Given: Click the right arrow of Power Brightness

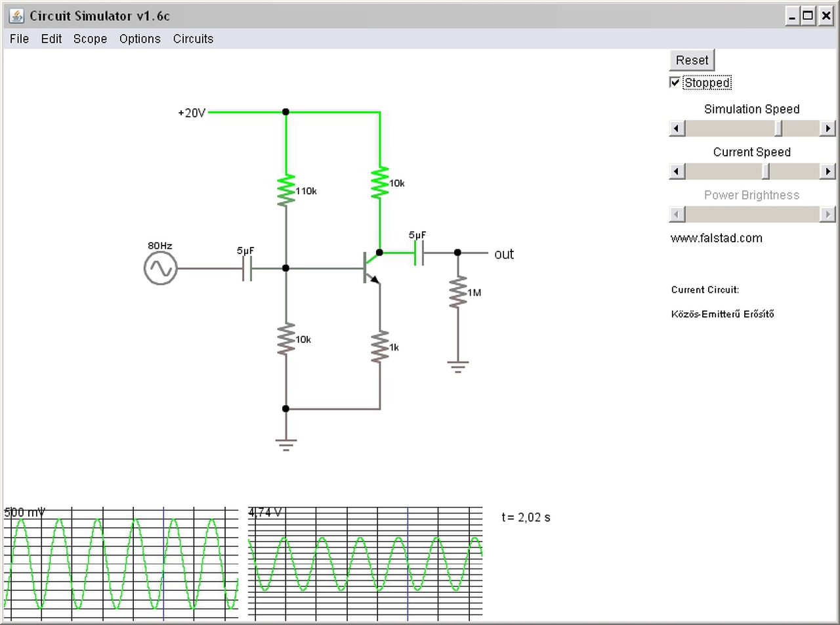Looking at the screenshot, I should (x=828, y=214).
